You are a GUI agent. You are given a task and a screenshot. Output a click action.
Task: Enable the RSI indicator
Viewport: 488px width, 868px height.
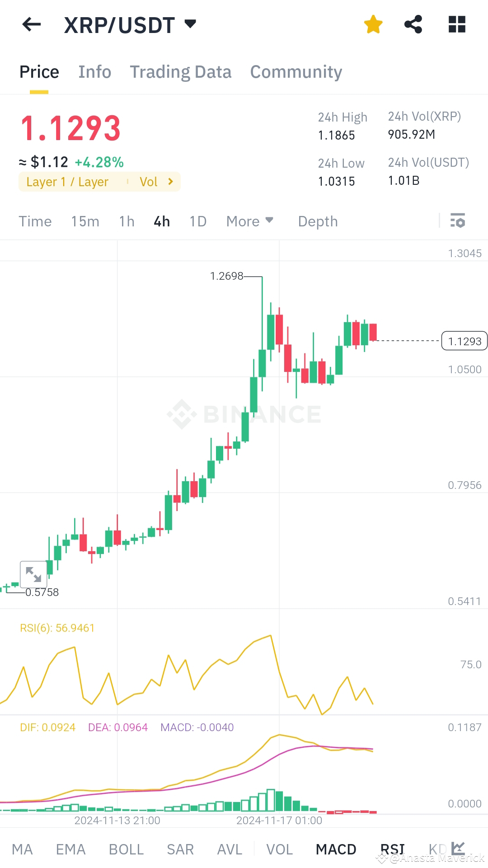(x=392, y=849)
